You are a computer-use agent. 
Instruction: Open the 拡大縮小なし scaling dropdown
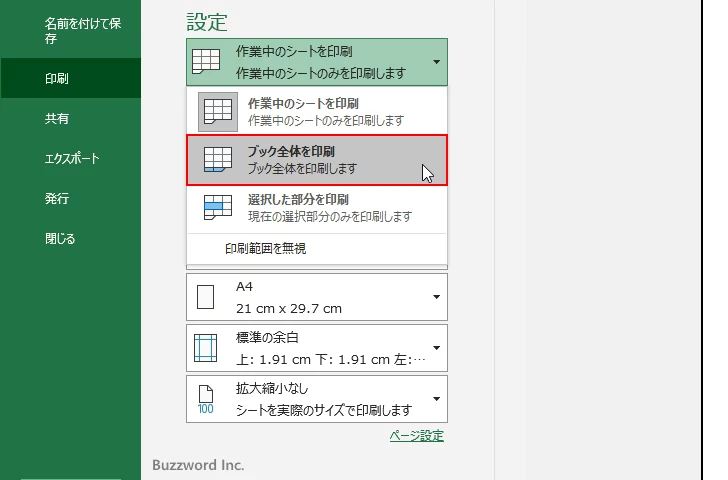coord(317,399)
